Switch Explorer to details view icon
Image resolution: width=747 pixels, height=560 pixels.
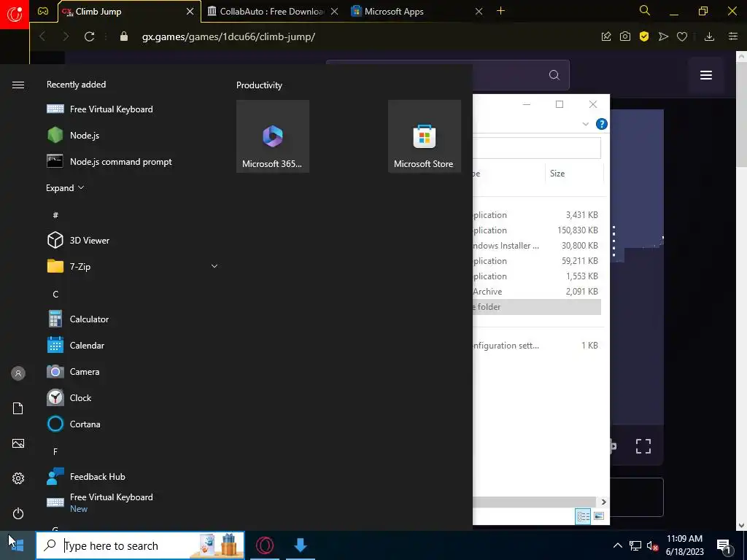point(583,516)
